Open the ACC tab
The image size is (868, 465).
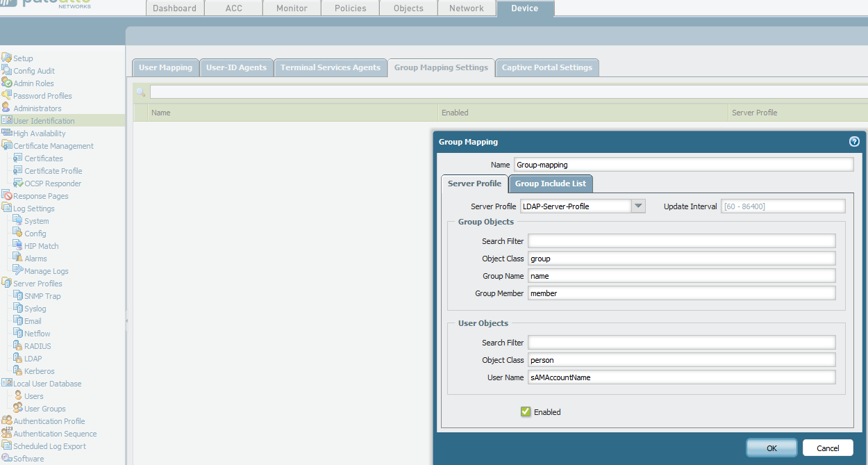[233, 8]
